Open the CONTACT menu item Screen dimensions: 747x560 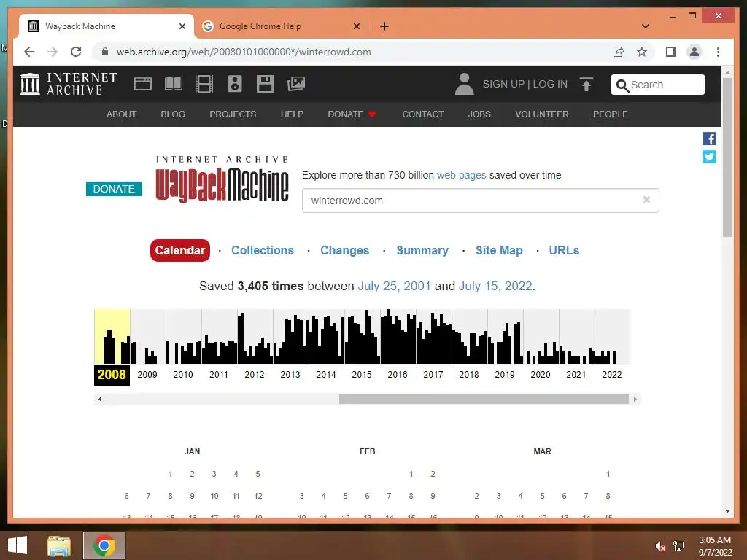point(422,114)
